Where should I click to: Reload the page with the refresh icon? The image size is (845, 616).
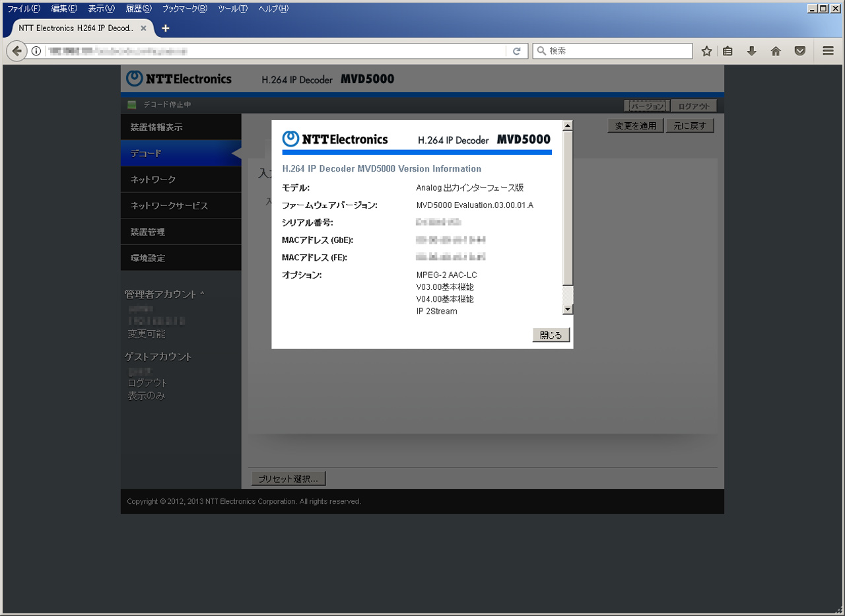tap(517, 51)
